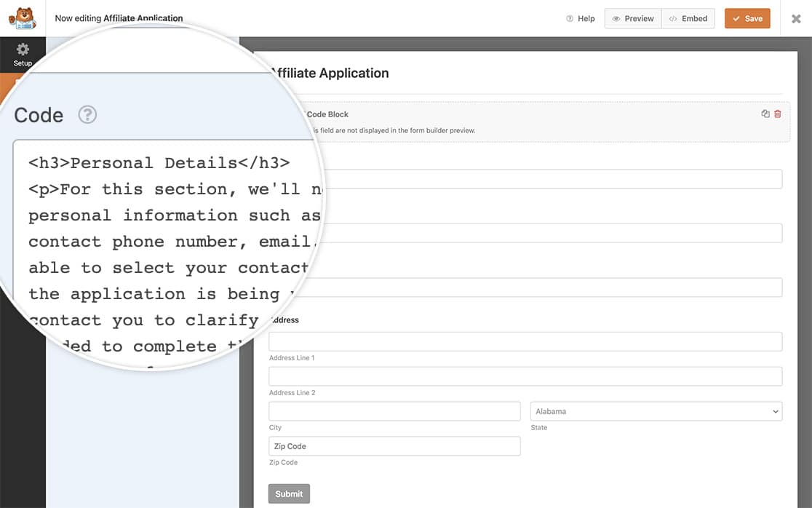Open the Setup panel gear icon in sidebar
This screenshot has height=508, width=812.
point(23,49)
